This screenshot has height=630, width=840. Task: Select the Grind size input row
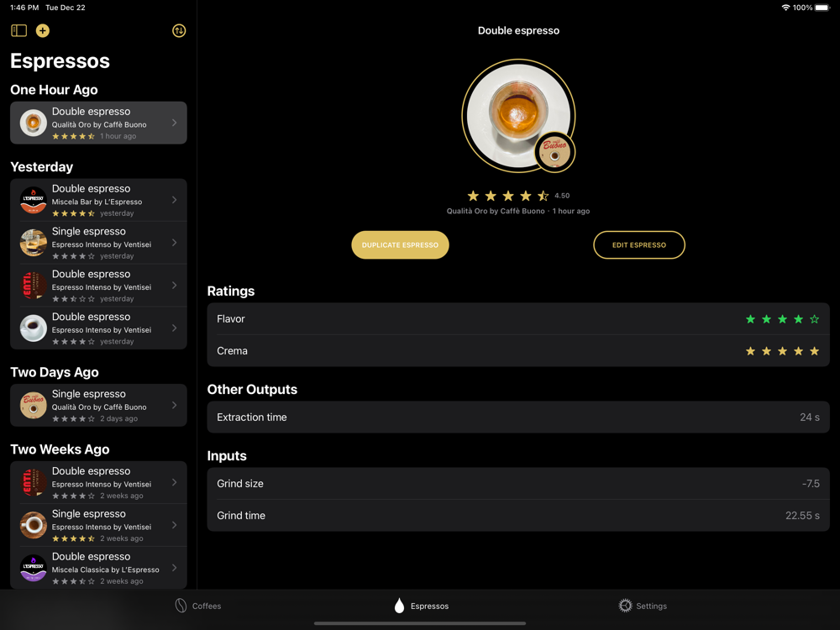click(x=518, y=484)
